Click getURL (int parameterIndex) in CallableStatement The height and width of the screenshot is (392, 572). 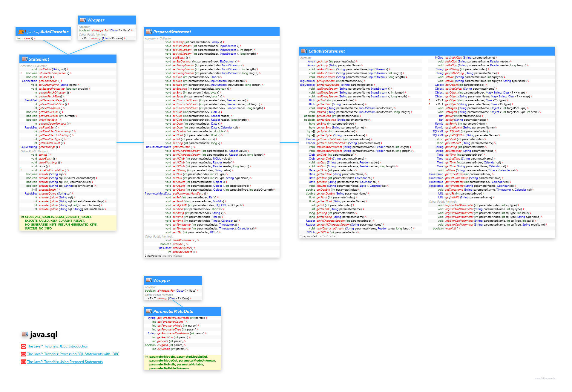(x=464, y=194)
